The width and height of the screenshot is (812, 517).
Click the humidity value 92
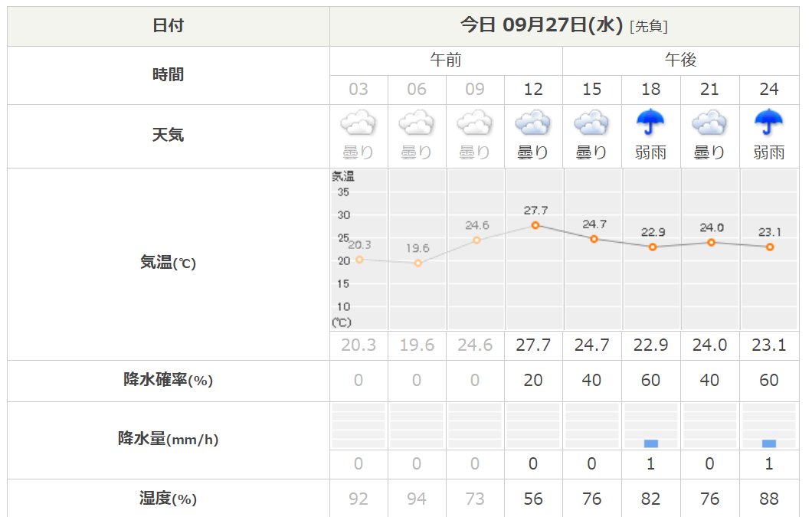click(359, 499)
